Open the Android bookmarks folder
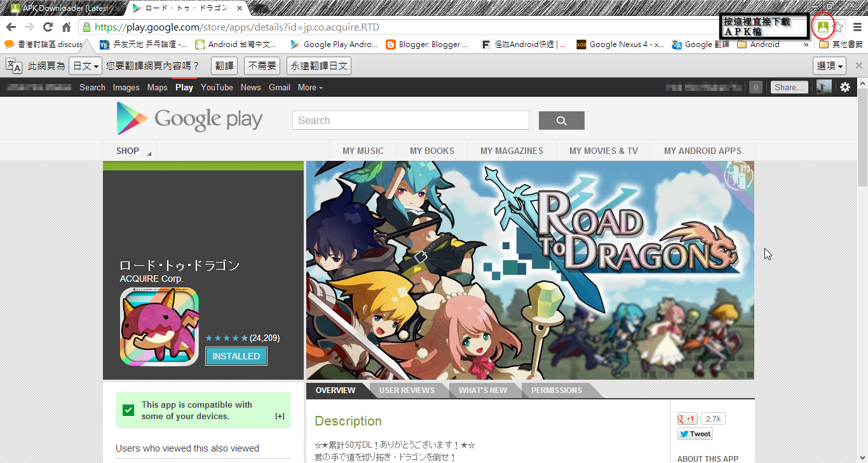868x463 pixels. 758,45
